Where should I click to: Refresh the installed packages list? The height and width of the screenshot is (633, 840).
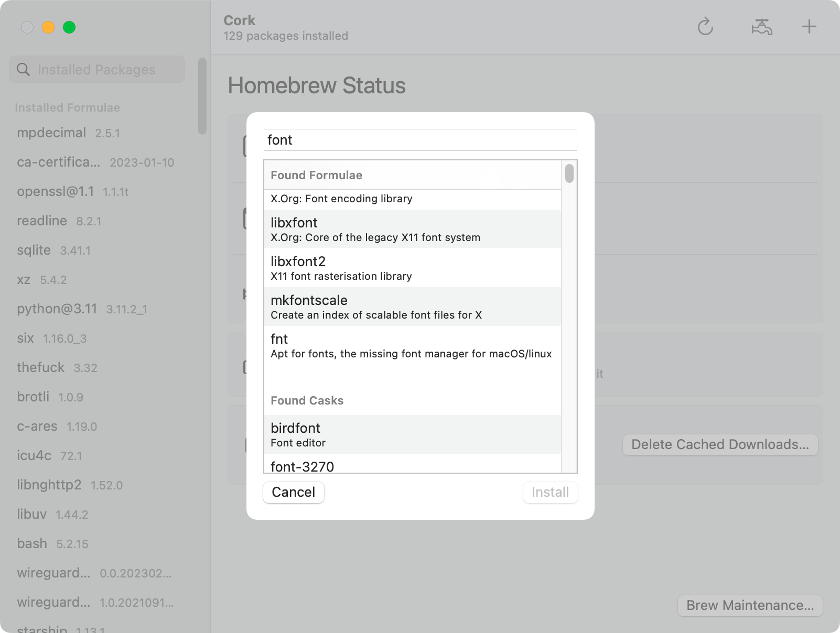click(706, 27)
